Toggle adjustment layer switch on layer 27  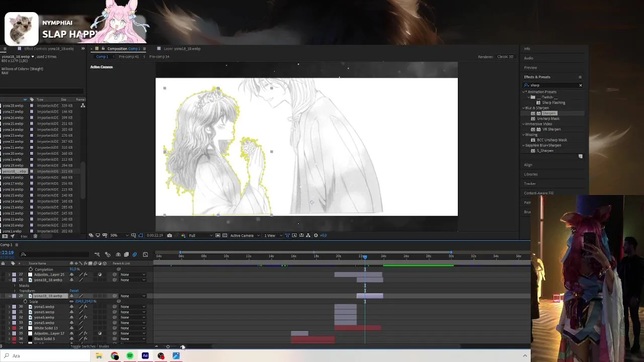click(100, 275)
